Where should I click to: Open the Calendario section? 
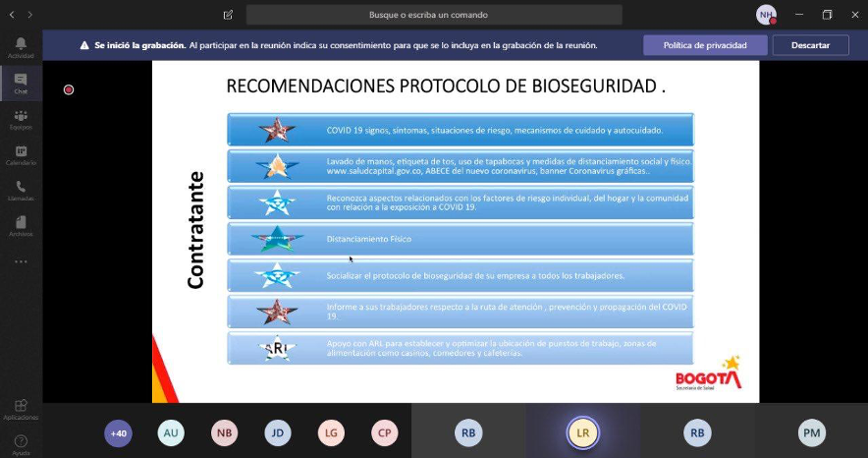point(21,154)
